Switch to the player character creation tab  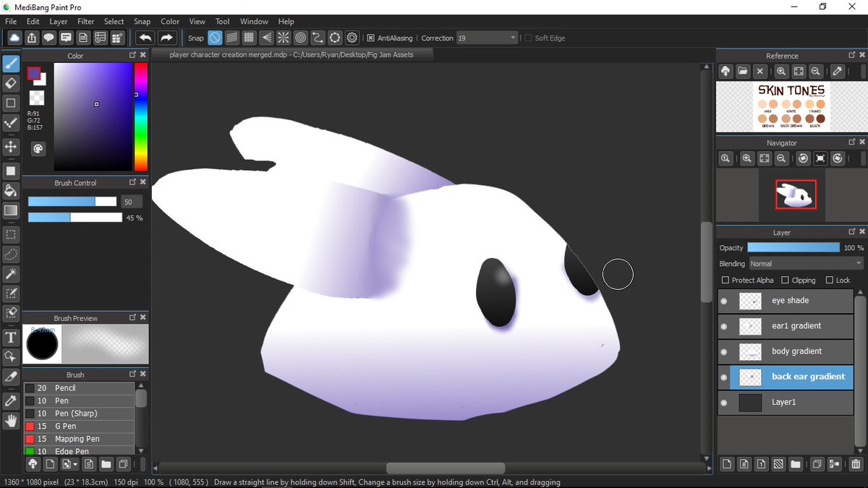click(x=289, y=53)
